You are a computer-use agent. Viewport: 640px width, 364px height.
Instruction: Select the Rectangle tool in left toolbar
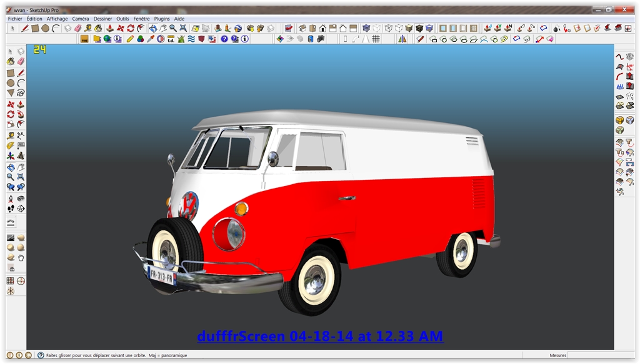coord(11,73)
